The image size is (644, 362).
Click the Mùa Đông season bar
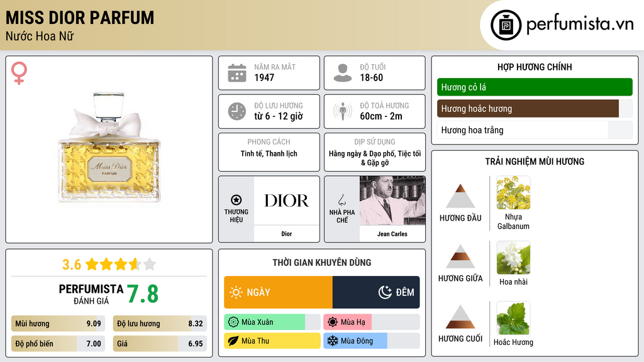[371, 341]
